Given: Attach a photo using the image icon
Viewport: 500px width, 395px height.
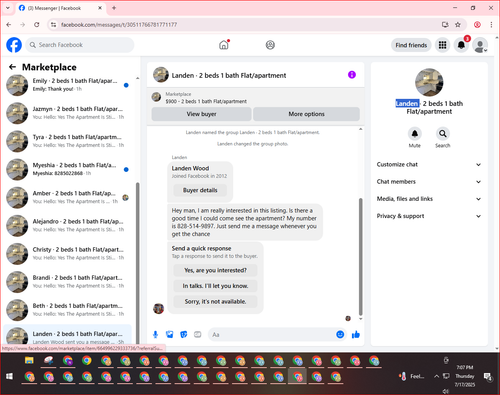Looking at the screenshot, I should 170,334.
